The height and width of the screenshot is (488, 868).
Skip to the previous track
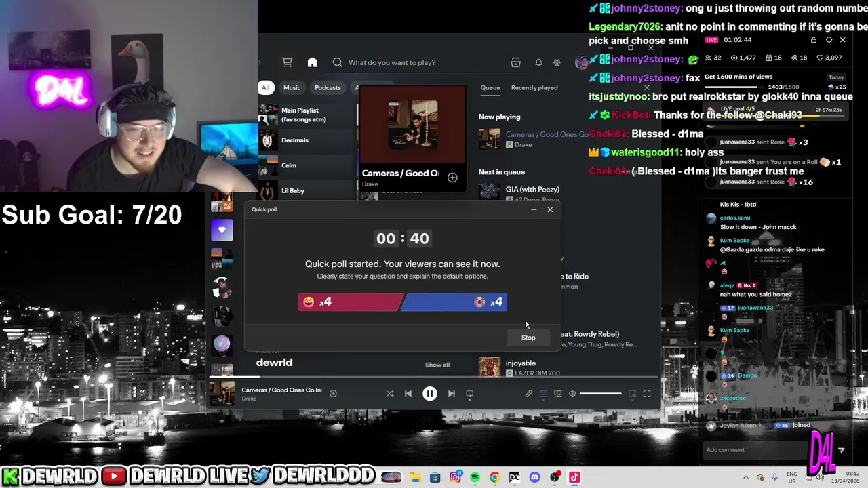(408, 393)
